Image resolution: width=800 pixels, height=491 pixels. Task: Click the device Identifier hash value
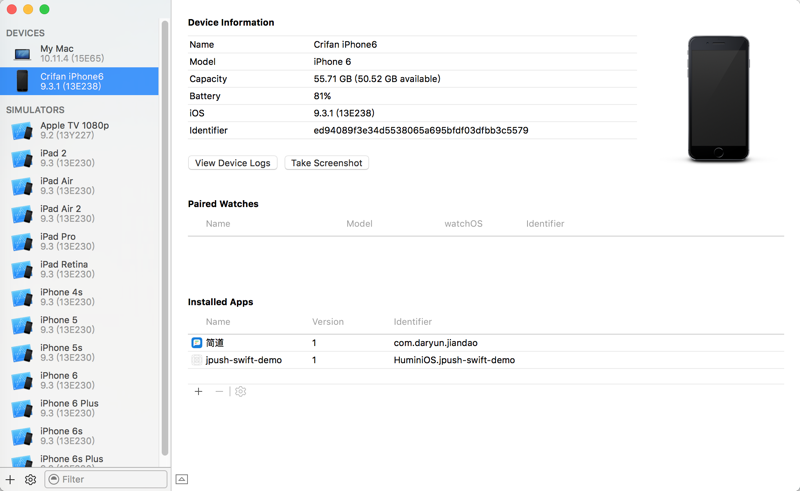(x=421, y=131)
